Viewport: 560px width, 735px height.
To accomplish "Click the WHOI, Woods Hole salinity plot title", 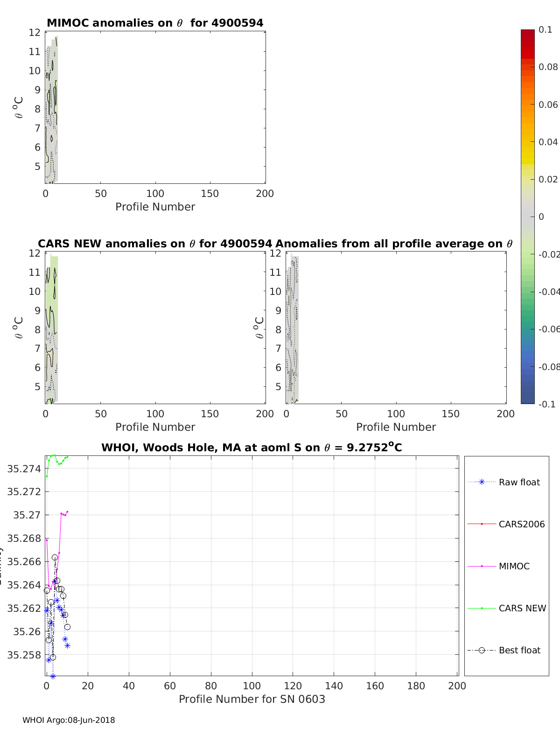I will [x=252, y=448].
